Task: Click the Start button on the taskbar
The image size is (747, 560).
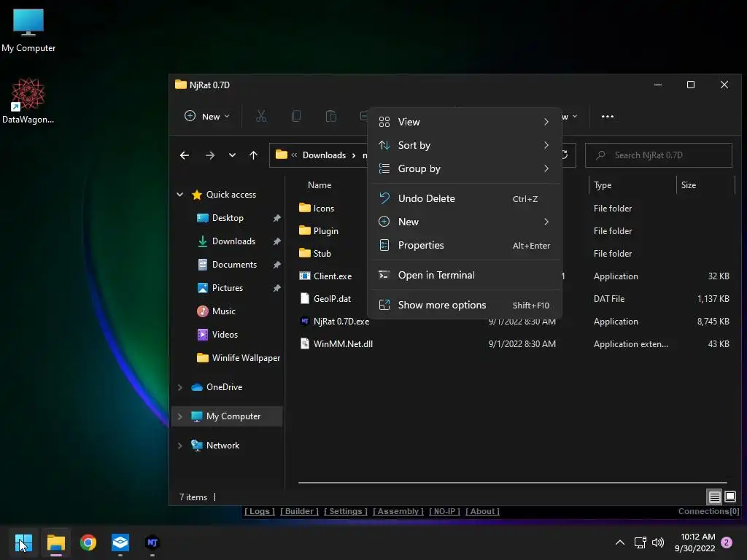Action: coord(23,542)
